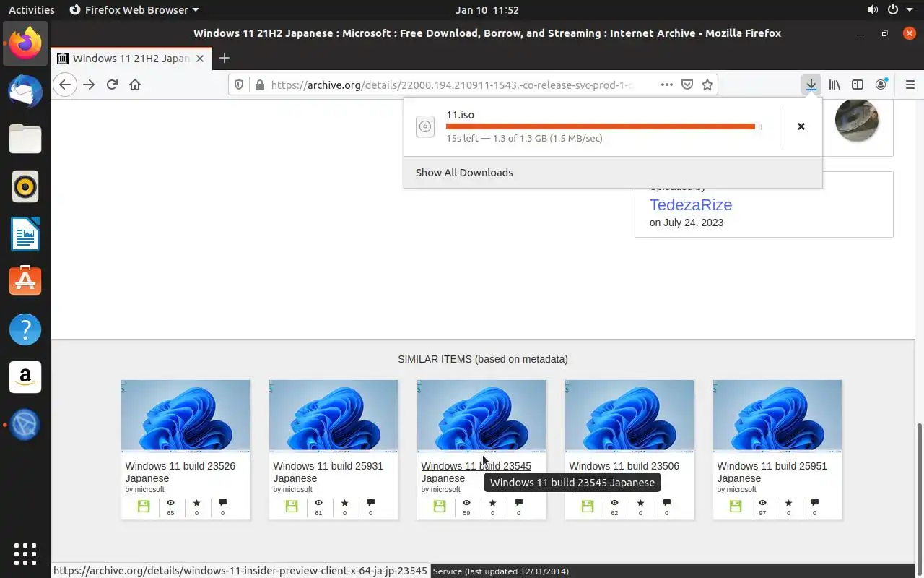
Task: Cancel the 11.iso download
Action: 801,126
